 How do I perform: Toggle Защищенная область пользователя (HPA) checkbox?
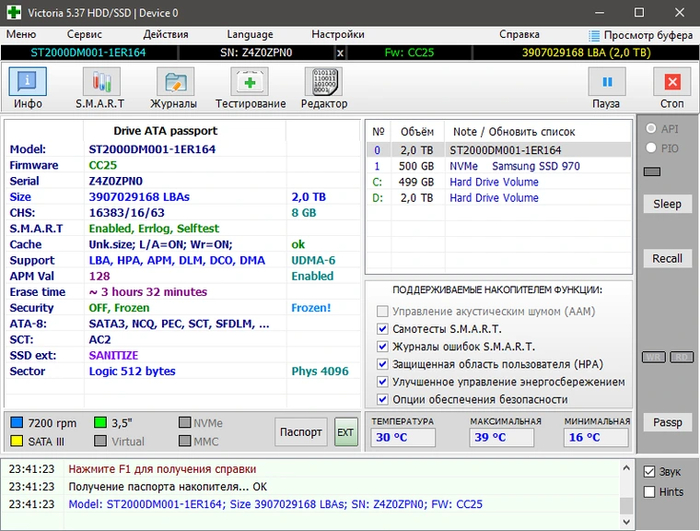point(382,364)
